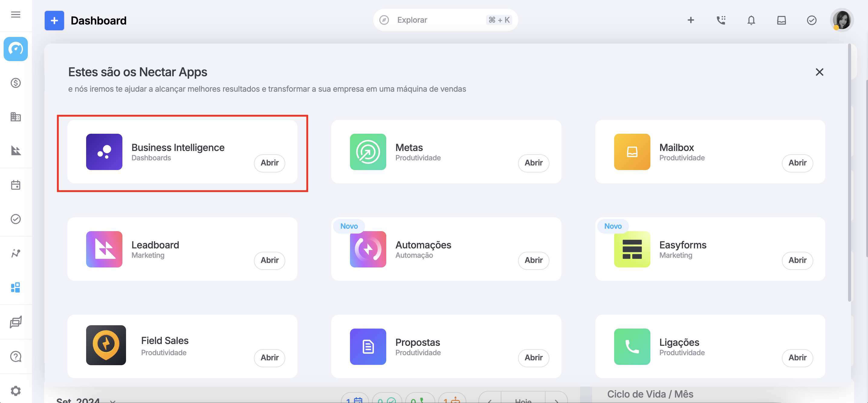Open the chat messages sidebar icon
Screen dimensions: 868x403
point(15,322)
